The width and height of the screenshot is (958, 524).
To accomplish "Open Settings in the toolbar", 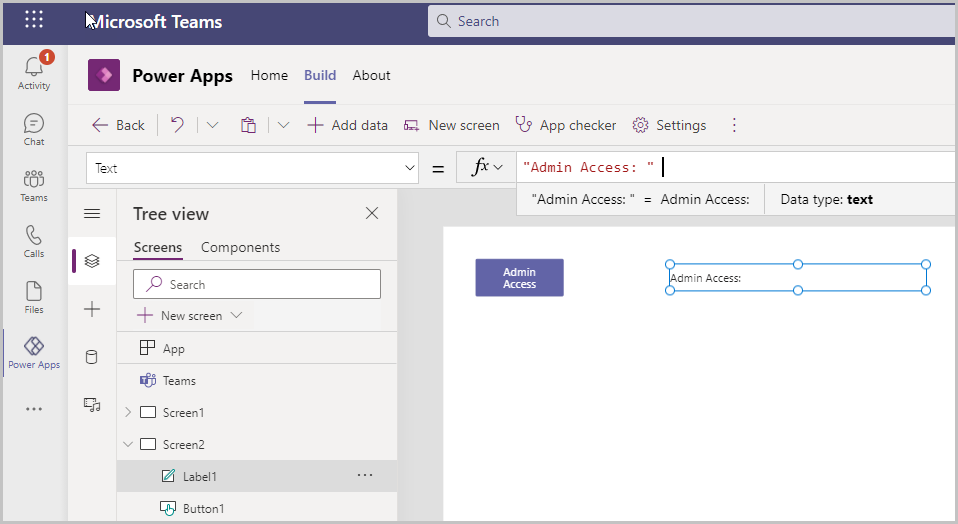I will click(x=669, y=125).
